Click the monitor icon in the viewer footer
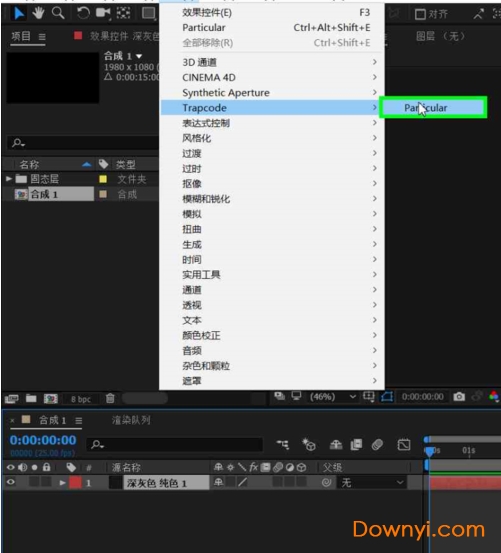The image size is (501, 553). pos(296,396)
